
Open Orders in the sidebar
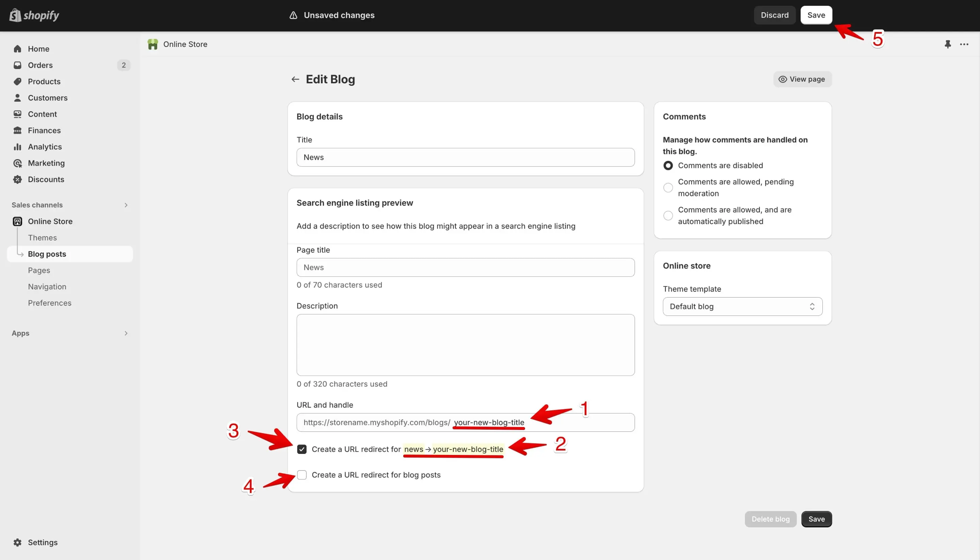pyautogui.click(x=40, y=65)
